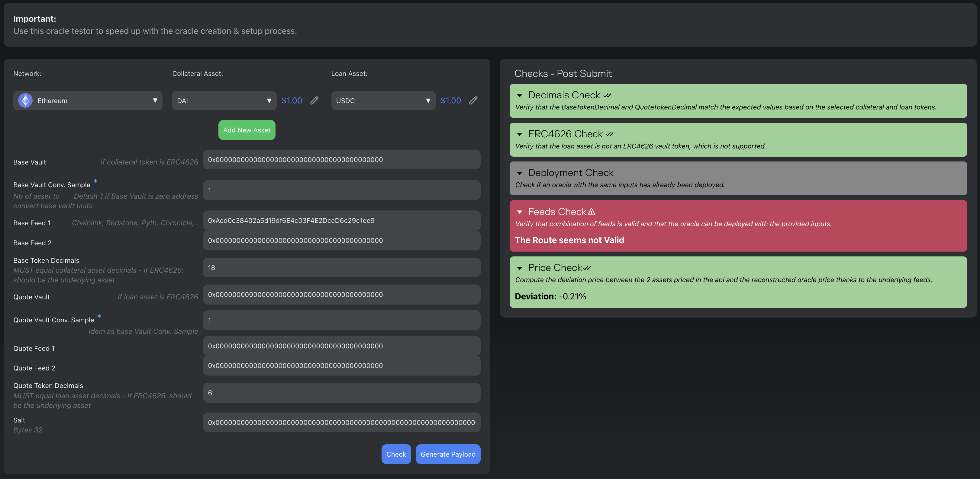The width and height of the screenshot is (980, 479).
Task: Click the Price Check double-checkmark icon
Action: tap(587, 268)
